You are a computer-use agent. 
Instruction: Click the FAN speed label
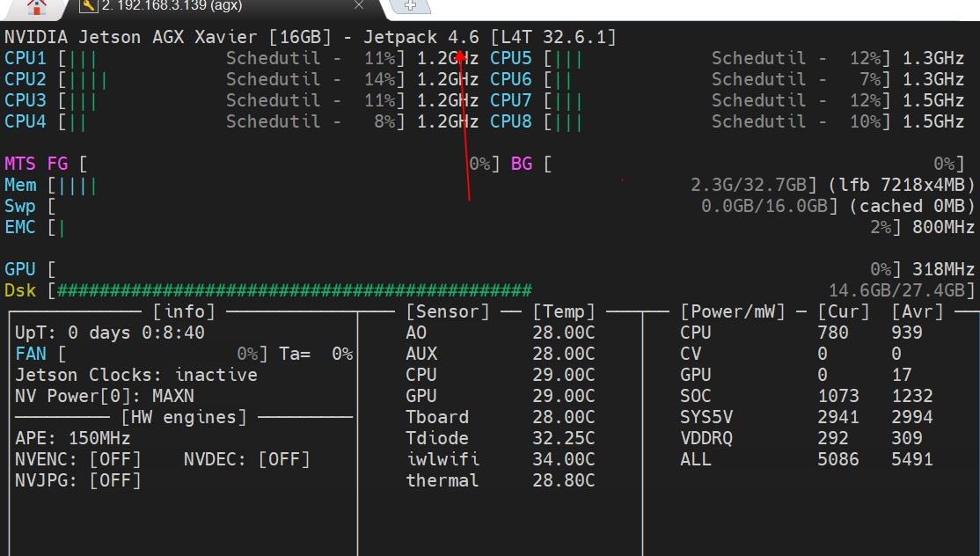(x=31, y=354)
